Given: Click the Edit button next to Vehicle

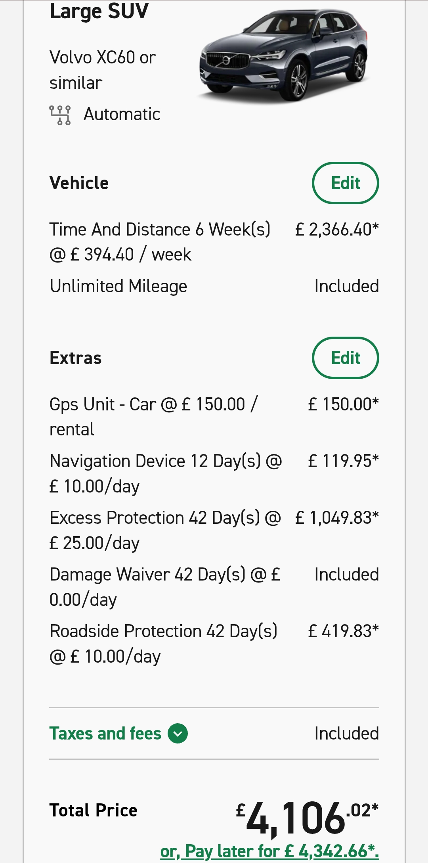Looking at the screenshot, I should coord(346,183).
